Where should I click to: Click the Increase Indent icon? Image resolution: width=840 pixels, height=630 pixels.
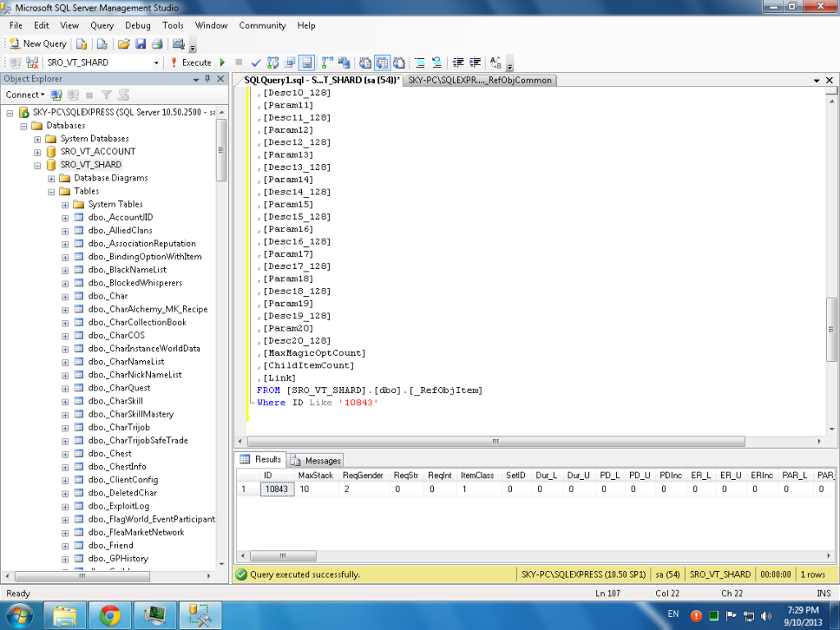click(x=475, y=62)
